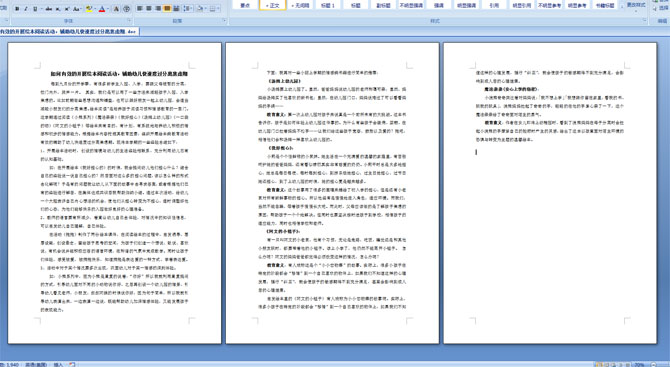Expand the Font group dialog launcher
The height and width of the screenshot is (367, 670).
pyautogui.click(x=129, y=20)
